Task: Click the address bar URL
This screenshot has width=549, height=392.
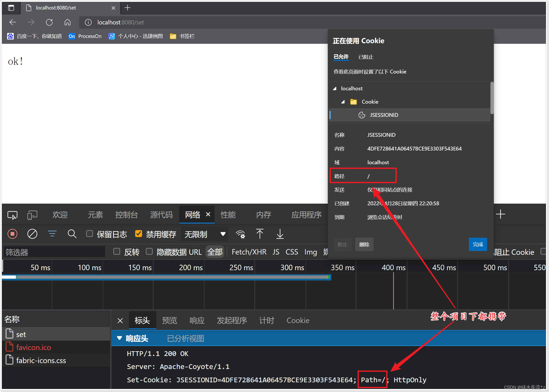Action: point(121,23)
